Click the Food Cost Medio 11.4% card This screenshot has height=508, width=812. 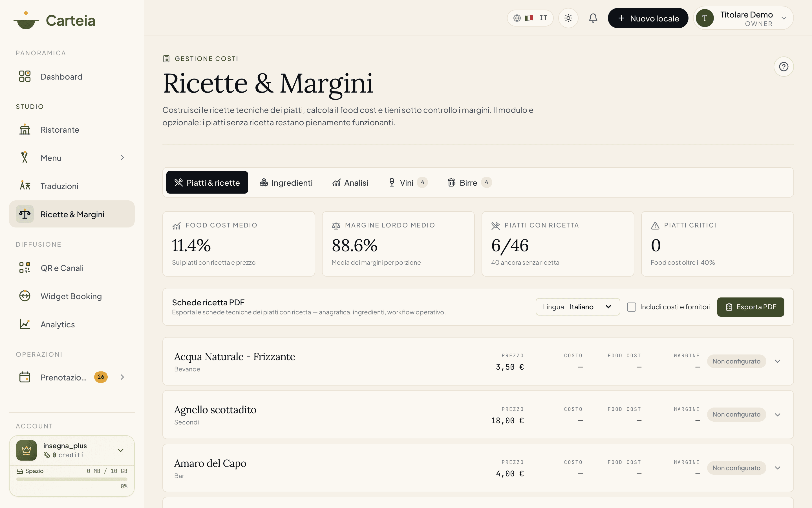coord(239,244)
